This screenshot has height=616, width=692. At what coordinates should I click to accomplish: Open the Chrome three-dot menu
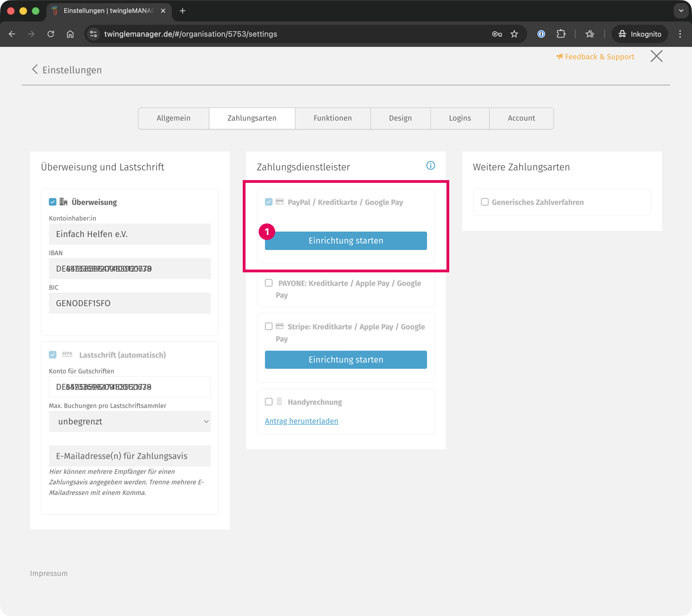click(x=680, y=34)
